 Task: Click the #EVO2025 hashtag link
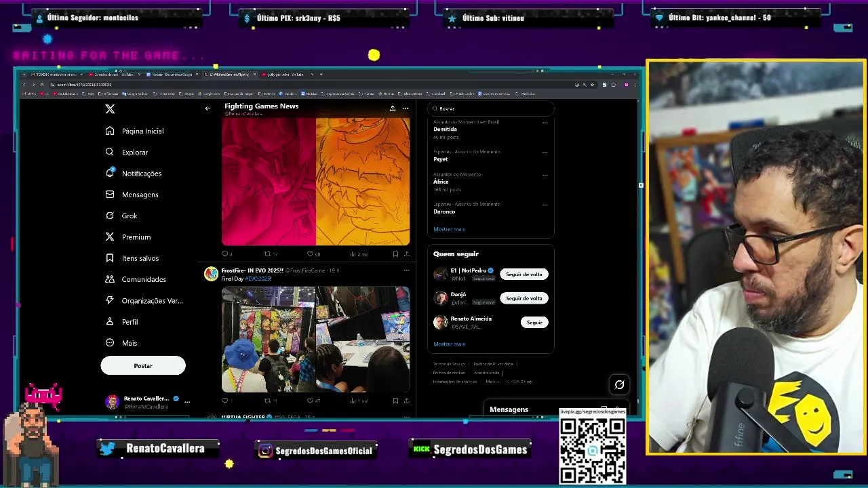(258, 279)
